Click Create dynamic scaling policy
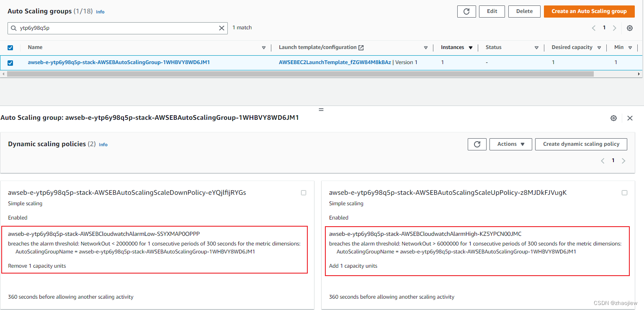This screenshot has height=310, width=644. pos(581,144)
